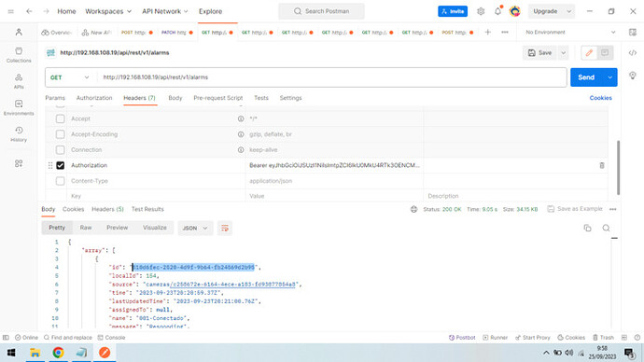Click the headers table scrollbar
Image resolution: width=644 pixels, height=362 pixels.
[618, 167]
